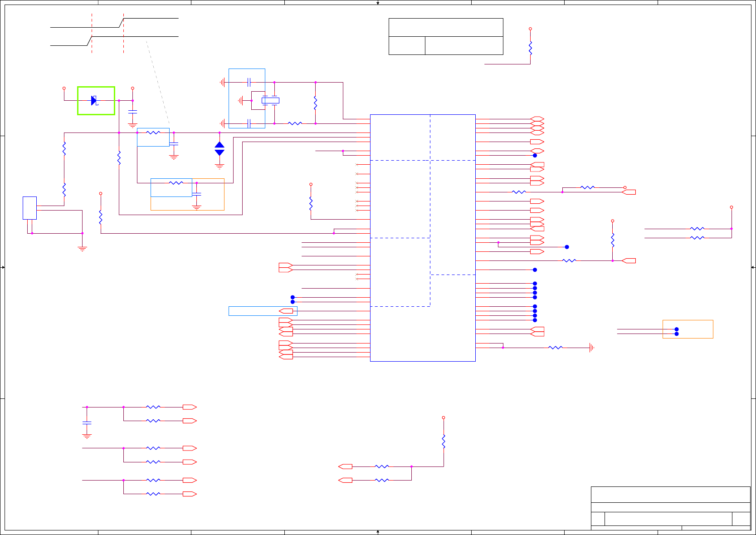Select the Schottky diode symbol inside the green box
Screen dimensions: 756x535
(95, 101)
